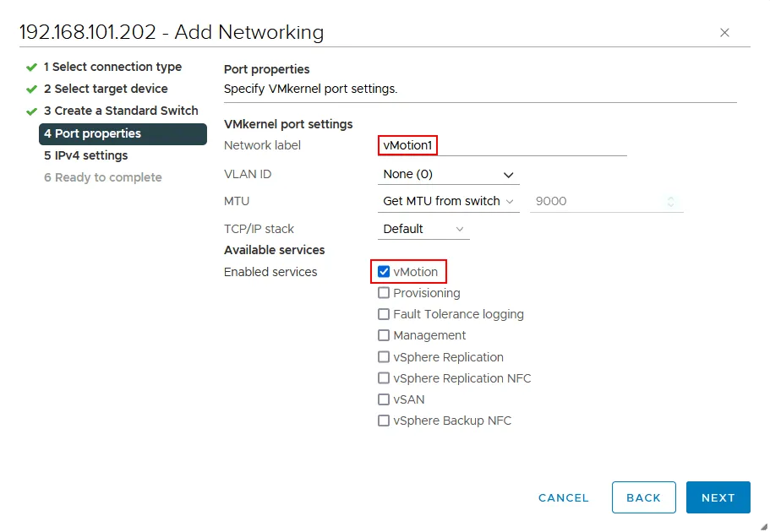Screen dimensions: 770x532
Task: Check Fault Tolerance logging
Action: [385, 314]
